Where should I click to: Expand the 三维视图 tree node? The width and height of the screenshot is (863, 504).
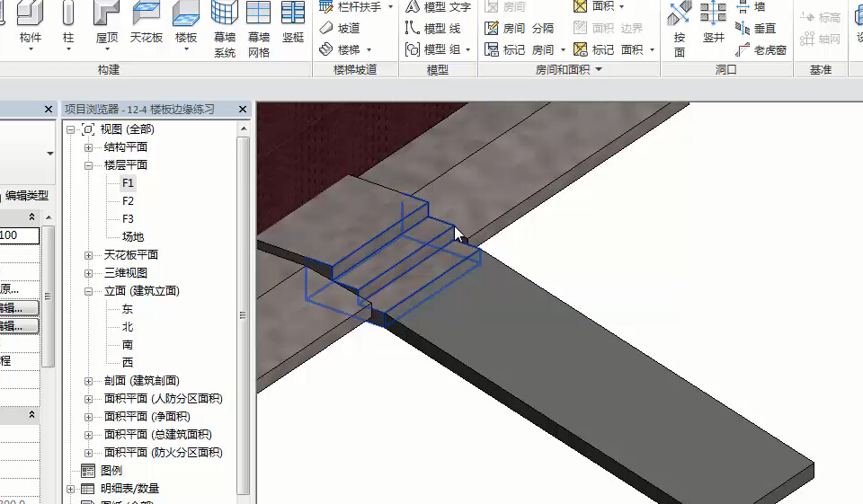tap(88, 273)
